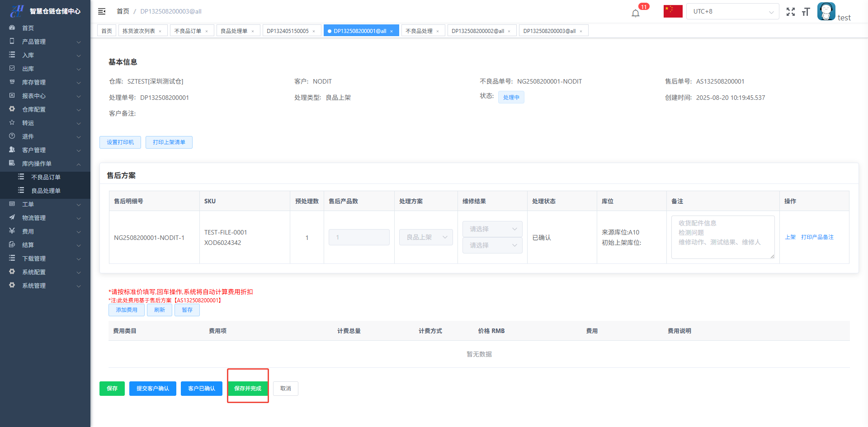Click the fullscreen toggle icon
Image resolution: width=868 pixels, height=427 pixels.
790,12
